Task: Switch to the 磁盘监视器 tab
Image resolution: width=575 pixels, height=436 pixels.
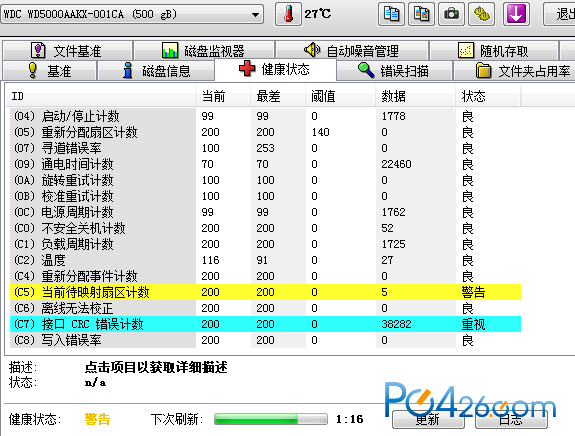Action: pos(204,51)
